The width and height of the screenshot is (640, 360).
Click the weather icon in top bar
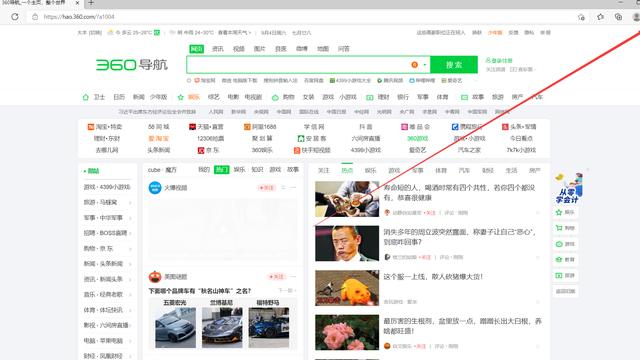point(110,32)
